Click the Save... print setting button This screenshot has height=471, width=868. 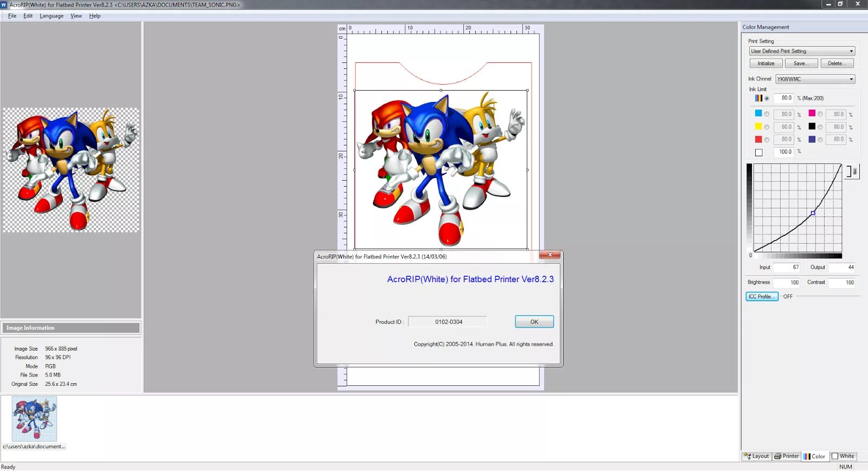[x=801, y=63]
